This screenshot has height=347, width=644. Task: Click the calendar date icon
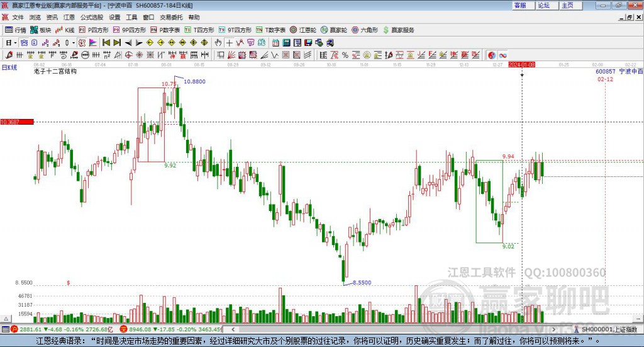275,43
